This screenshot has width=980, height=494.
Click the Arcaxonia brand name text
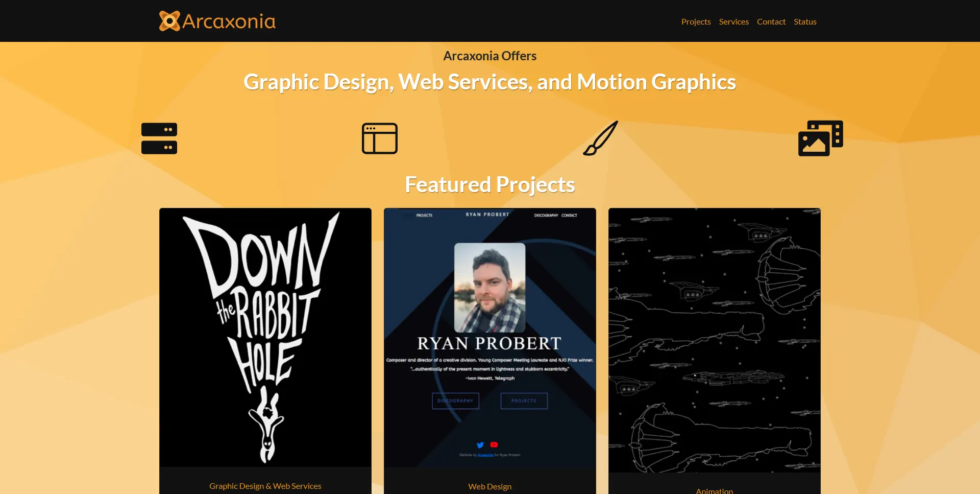[x=229, y=21]
